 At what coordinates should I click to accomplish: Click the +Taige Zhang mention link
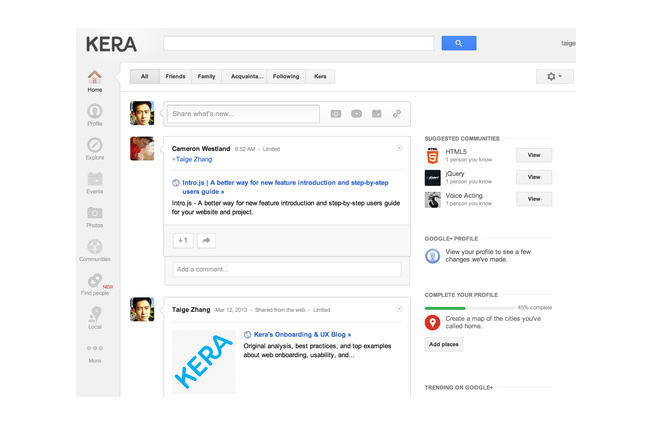coord(192,159)
